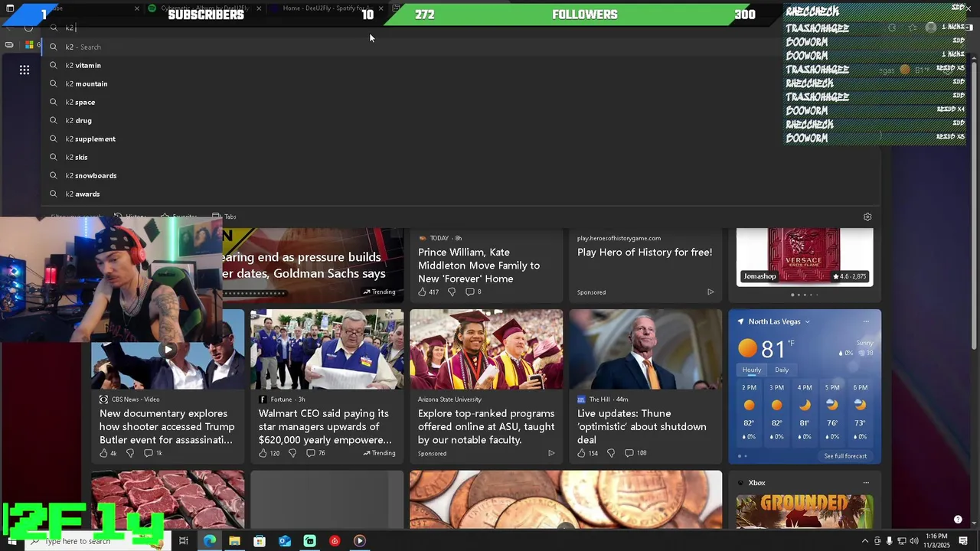Filter suggestions by Tabs
Image resolution: width=980 pixels, height=551 pixels.
click(224, 217)
